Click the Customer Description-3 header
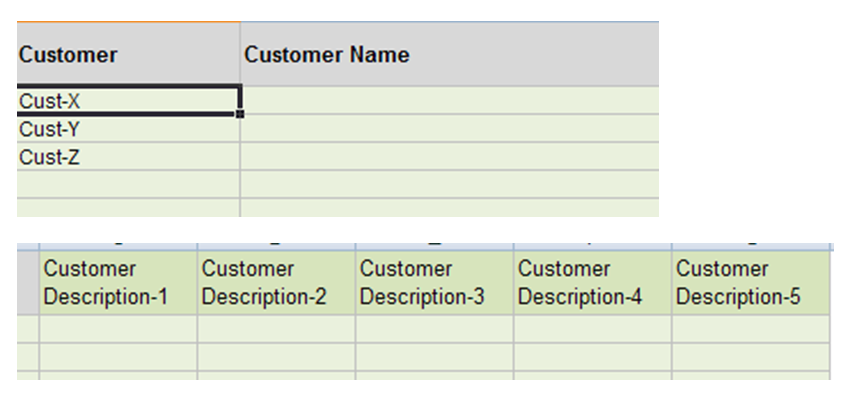The height and width of the screenshot is (396, 842). click(x=434, y=283)
